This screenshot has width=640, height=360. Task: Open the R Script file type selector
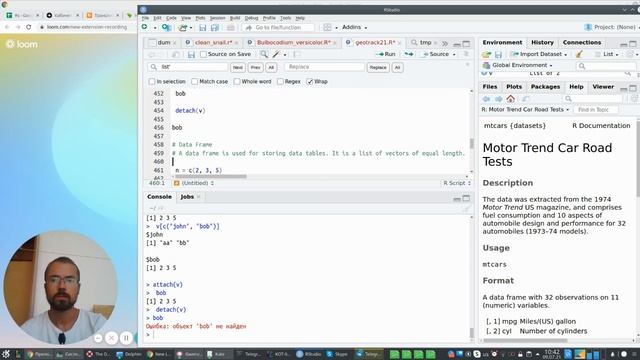coord(457,183)
